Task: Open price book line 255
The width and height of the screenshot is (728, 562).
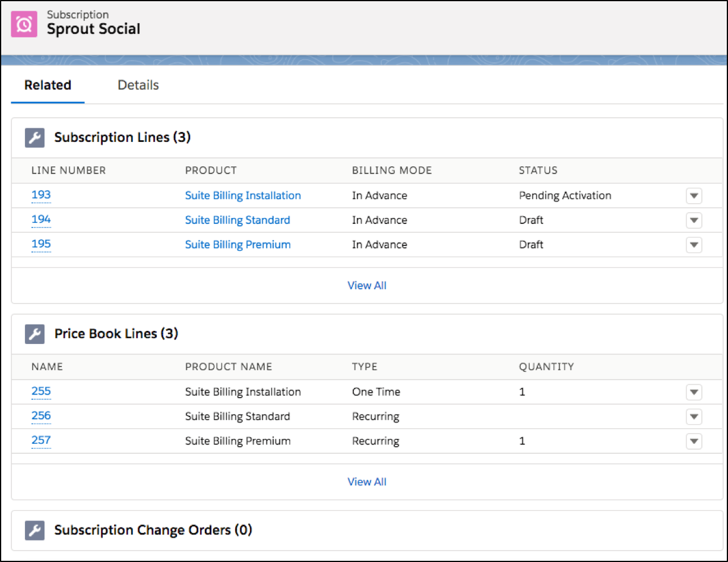Action: click(41, 391)
